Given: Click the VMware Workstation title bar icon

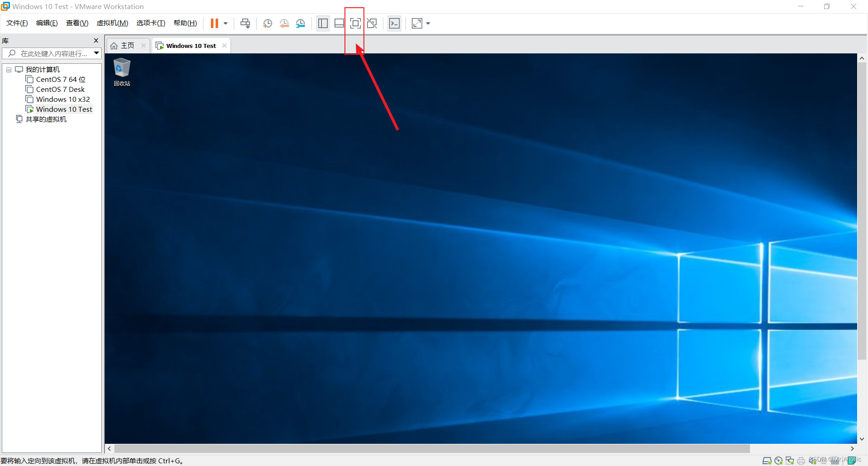Looking at the screenshot, I should 5,6.
